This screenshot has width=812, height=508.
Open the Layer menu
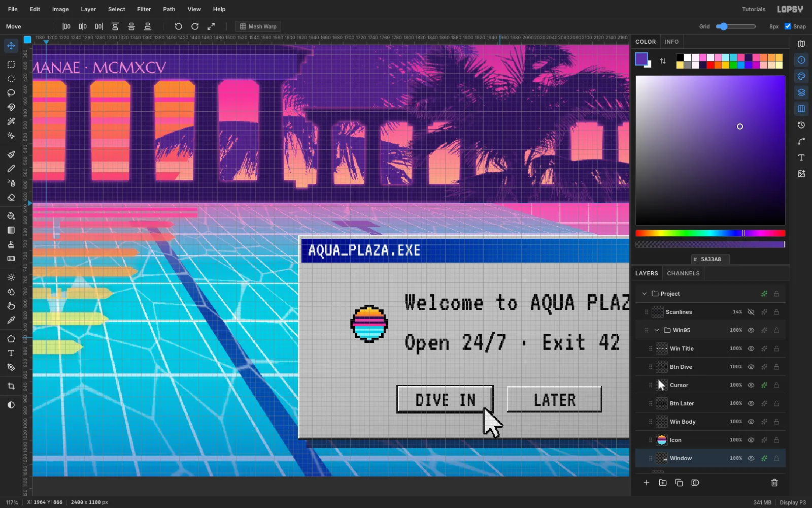(x=88, y=9)
